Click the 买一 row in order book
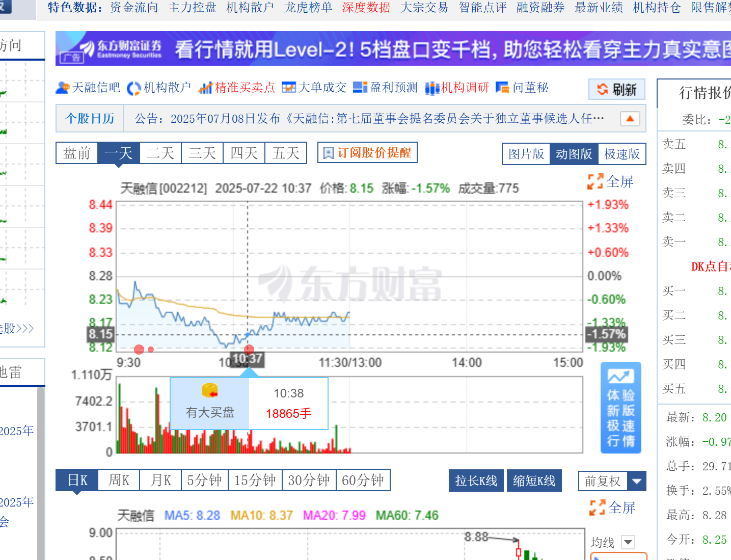The image size is (731, 560). (695, 291)
